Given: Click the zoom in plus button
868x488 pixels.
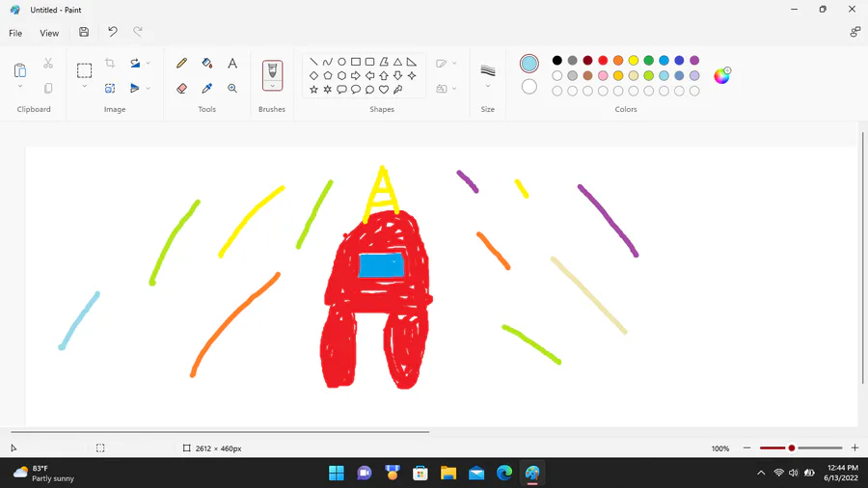Looking at the screenshot, I should pyautogui.click(x=854, y=447).
